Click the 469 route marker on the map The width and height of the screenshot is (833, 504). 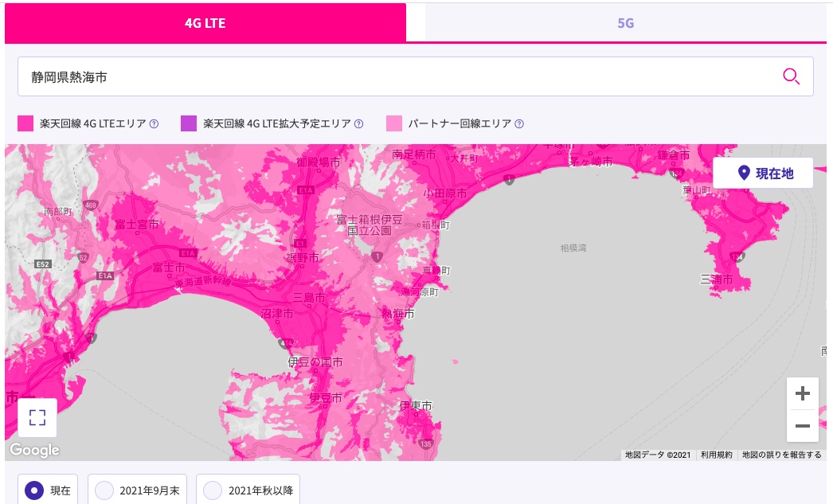click(90, 205)
